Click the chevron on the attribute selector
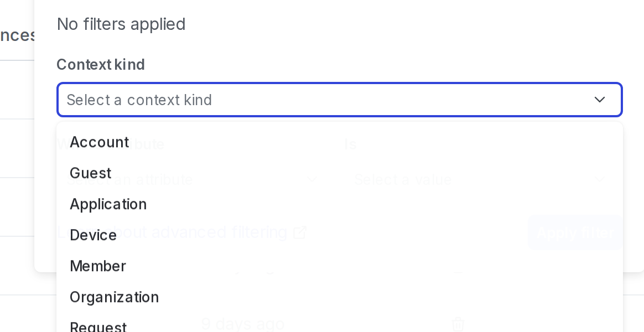644x332 pixels. (x=313, y=180)
